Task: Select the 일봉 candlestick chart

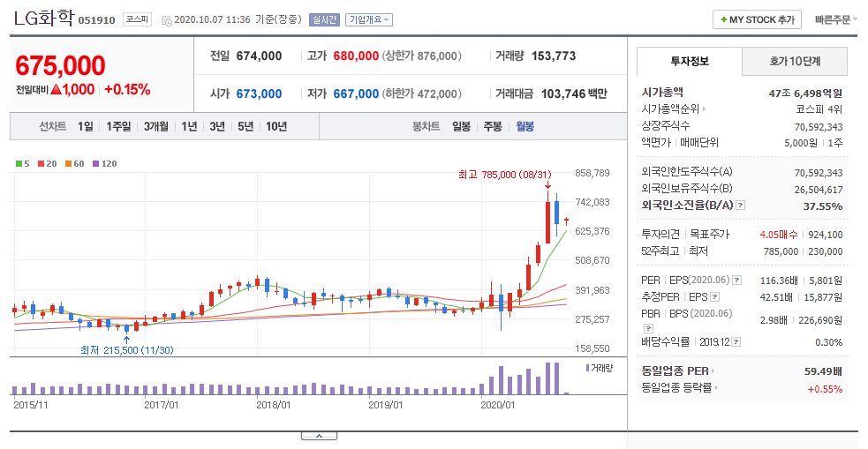Action: (461, 127)
